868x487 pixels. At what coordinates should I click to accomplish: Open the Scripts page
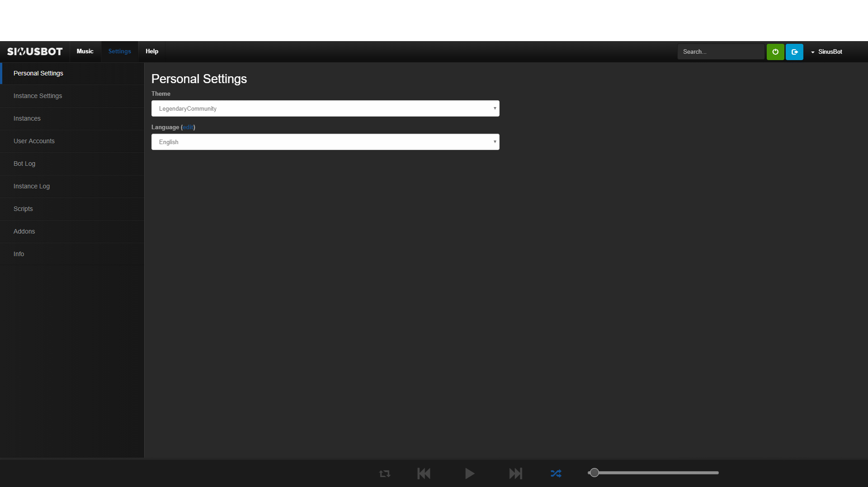pyautogui.click(x=23, y=209)
